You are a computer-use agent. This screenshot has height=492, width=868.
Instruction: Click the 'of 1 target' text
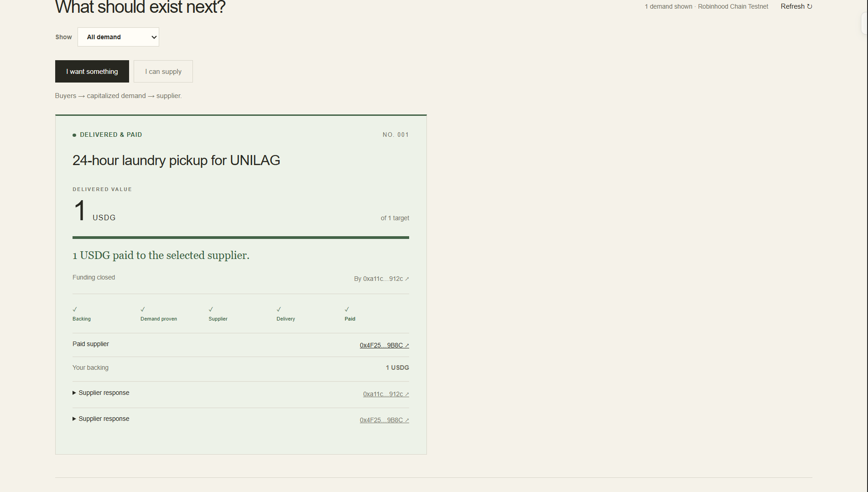click(x=395, y=218)
